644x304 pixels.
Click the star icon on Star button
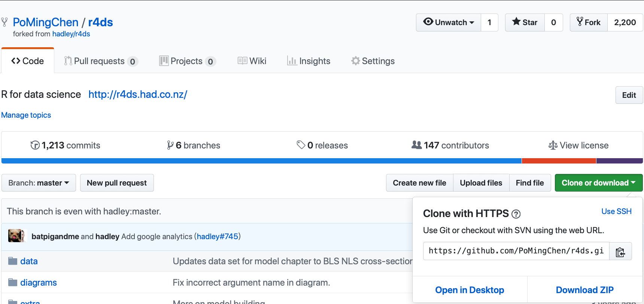click(516, 22)
